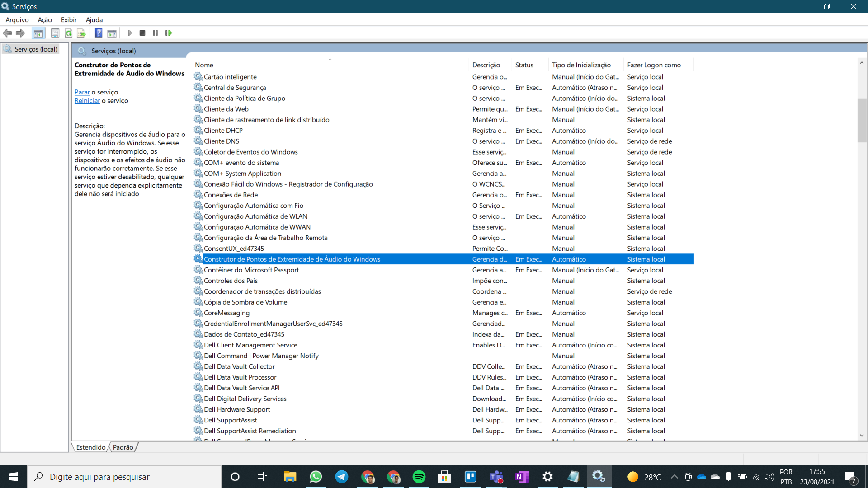Open the Arquivo menu
Image resolution: width=868 pixels, height=488 pixels.
[17, 20]
